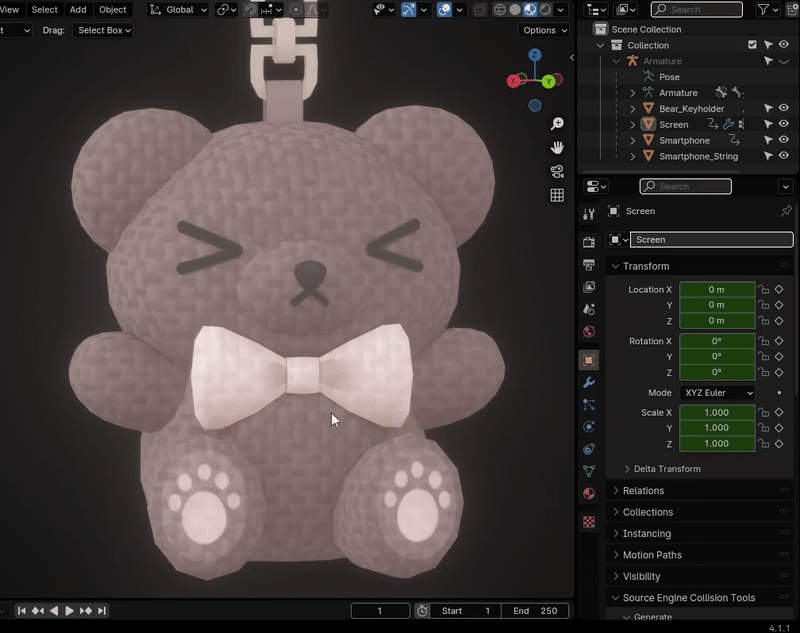Image resolution: width=800 pixels, height=633 pixels.
Task: Open the Object Data mesh tab
Action: pos(589,471)
